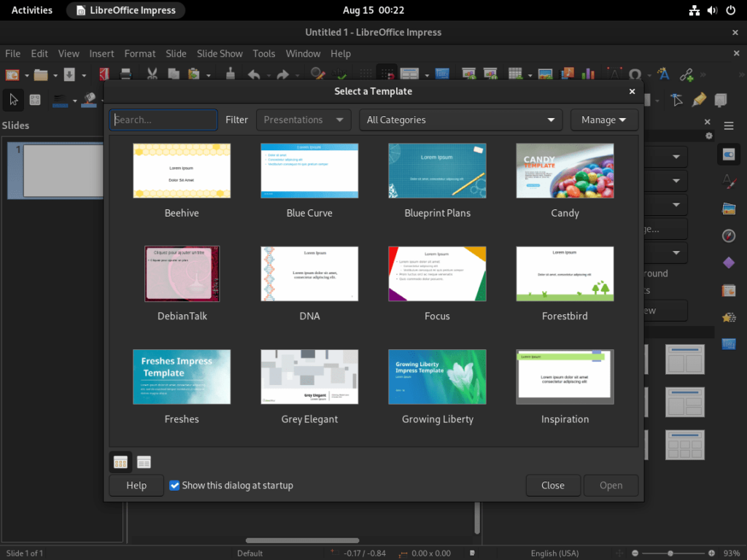
Task: Toggle the Snap to Grid icon
Action: click(x=388, y=74)
